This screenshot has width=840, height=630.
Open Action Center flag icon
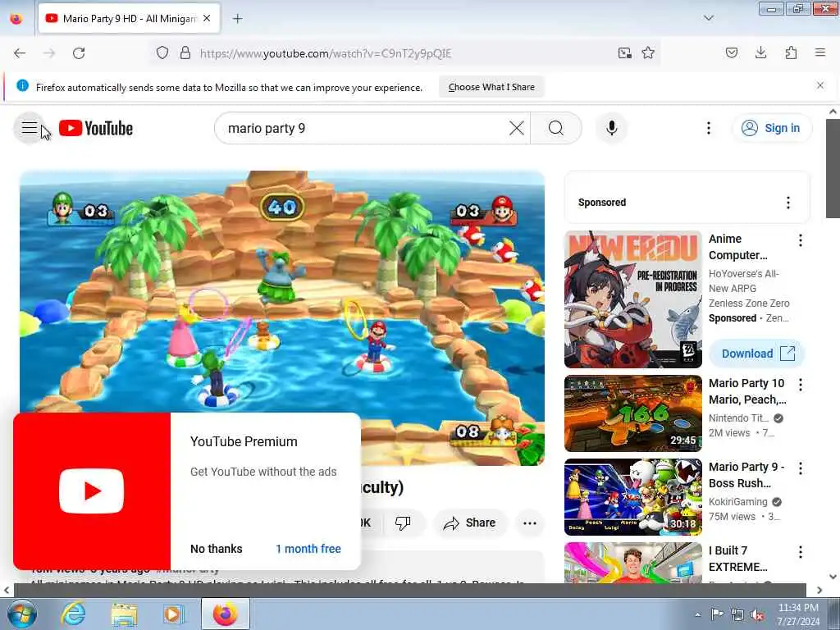tap(717, 614)
